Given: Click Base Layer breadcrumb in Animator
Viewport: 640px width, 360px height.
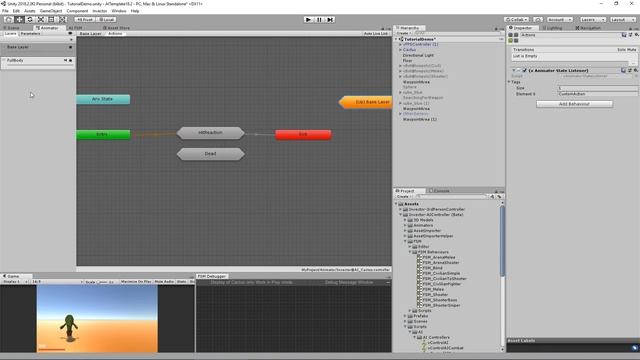Looking at the screenshot, I should 90,33.
